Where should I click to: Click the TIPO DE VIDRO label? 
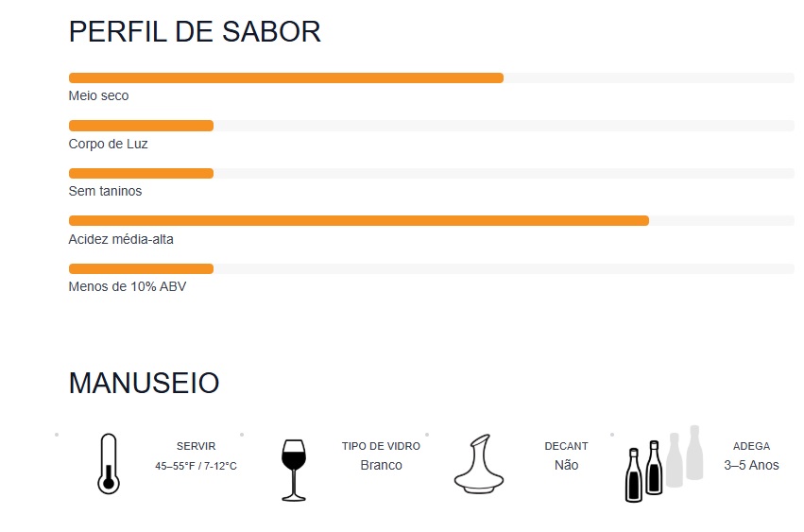tap(381, 446)
